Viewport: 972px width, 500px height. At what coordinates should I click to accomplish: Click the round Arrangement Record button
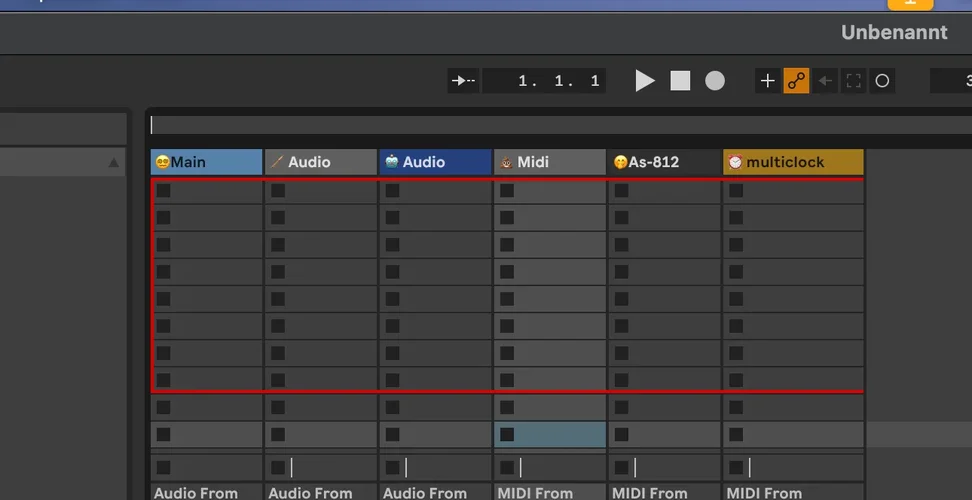(715, 81)
